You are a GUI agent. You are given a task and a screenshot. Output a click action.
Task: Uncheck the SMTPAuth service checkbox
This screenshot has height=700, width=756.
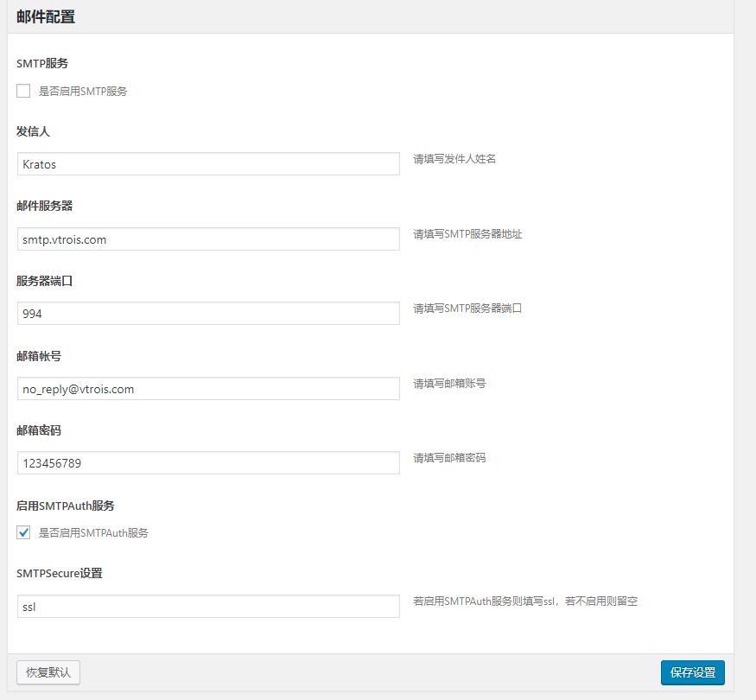23,533
